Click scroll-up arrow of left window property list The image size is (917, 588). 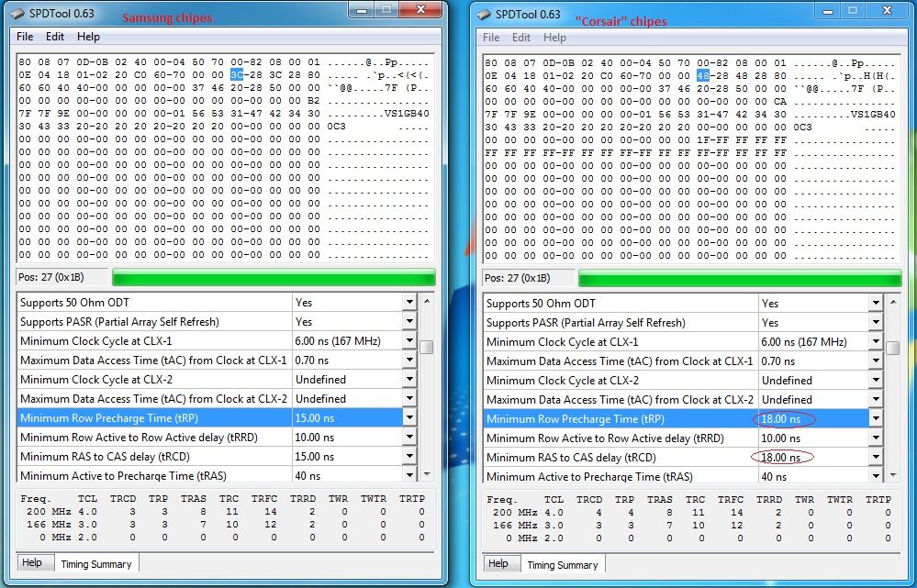click(427, 301)
